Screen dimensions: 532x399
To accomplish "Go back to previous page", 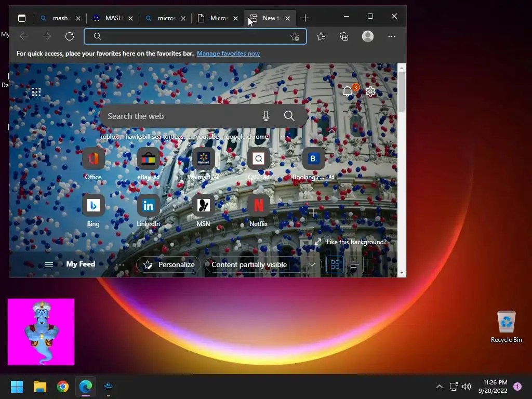I will tap(24, 36).
